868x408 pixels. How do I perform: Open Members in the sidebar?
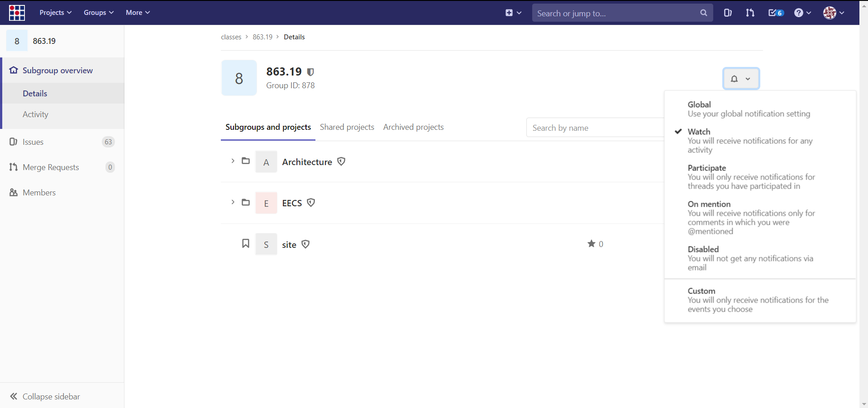(39, 193)
